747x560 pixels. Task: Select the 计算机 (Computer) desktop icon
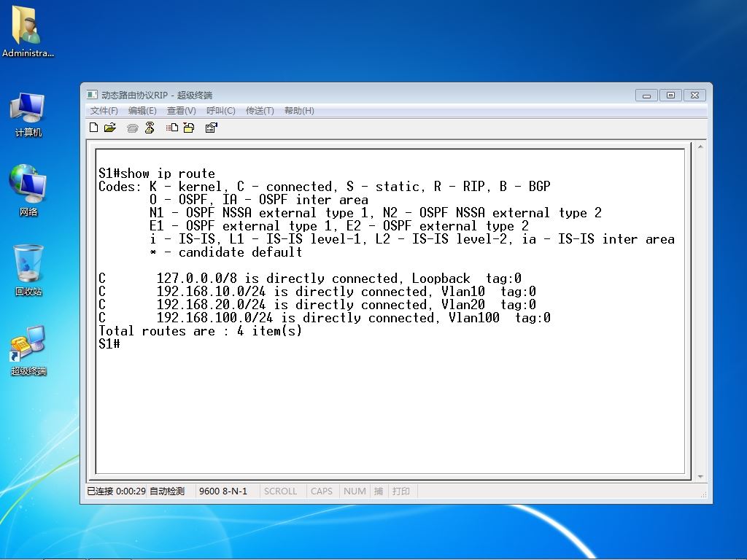coord(28,114)
